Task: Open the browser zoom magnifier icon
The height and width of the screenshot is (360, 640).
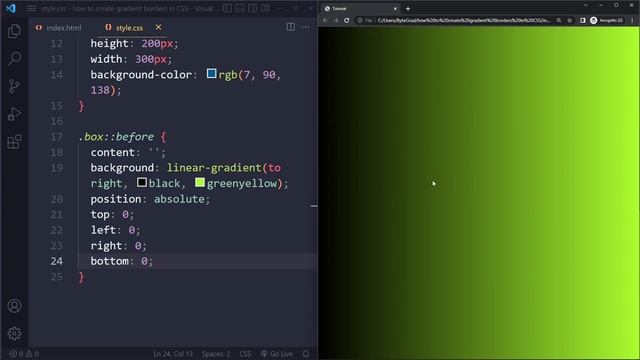Action: tap(559, 20)
